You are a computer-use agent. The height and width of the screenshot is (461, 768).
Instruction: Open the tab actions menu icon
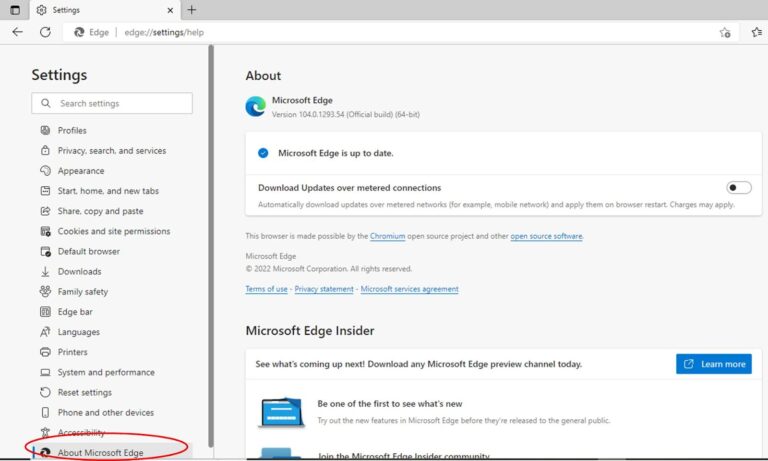coord(15,10)
